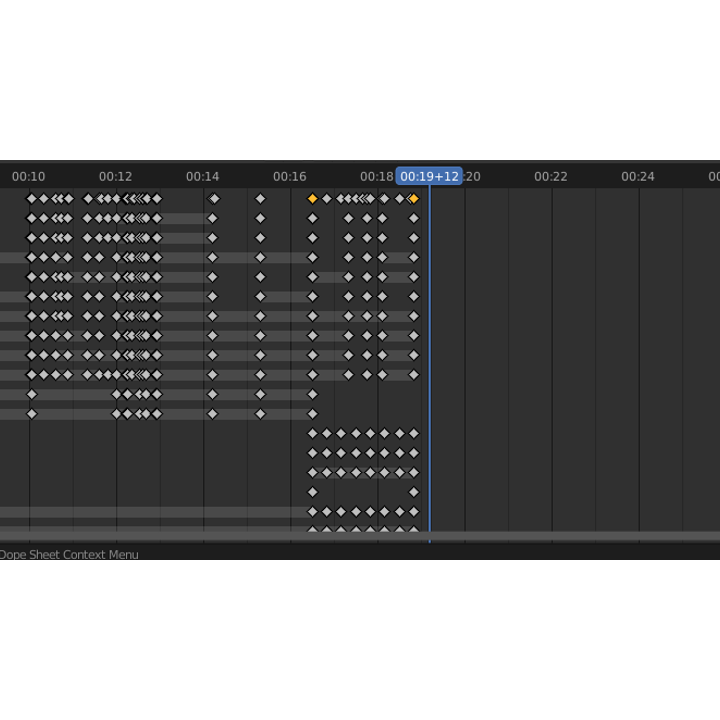Select the first orange keyframe in the top row
Screen dimensions: 720x720
[x=312, y=199]
